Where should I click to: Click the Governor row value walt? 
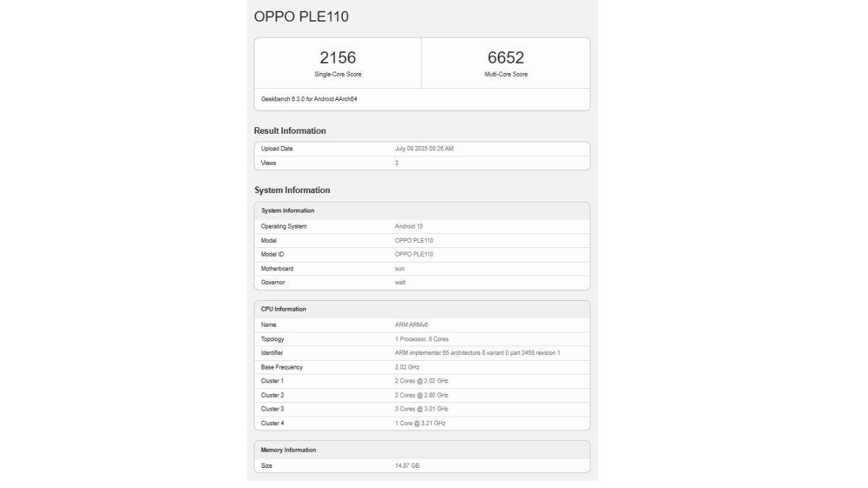coord(400,283)
